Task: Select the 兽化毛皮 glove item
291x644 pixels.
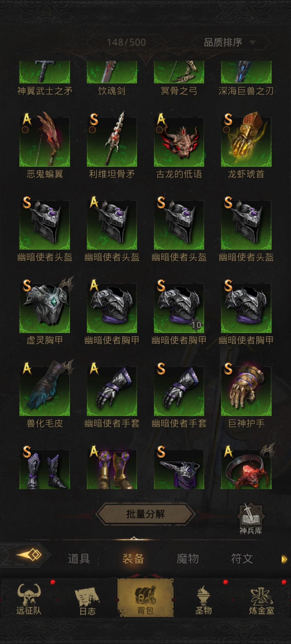Action: tap(45, 391)
